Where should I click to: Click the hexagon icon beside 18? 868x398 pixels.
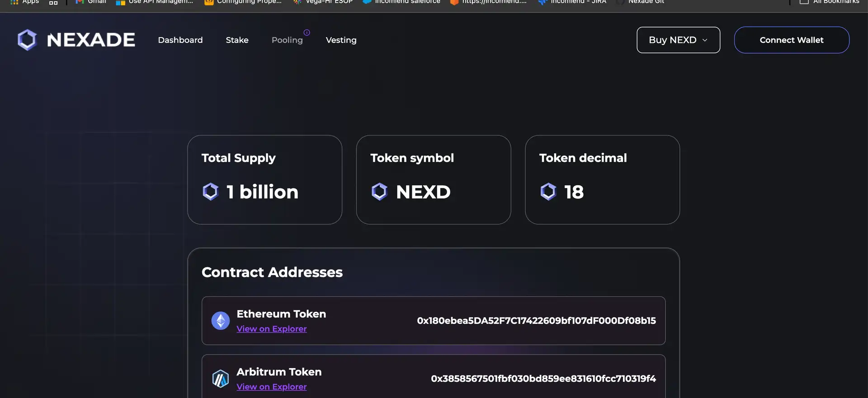[x=548, y=192]
